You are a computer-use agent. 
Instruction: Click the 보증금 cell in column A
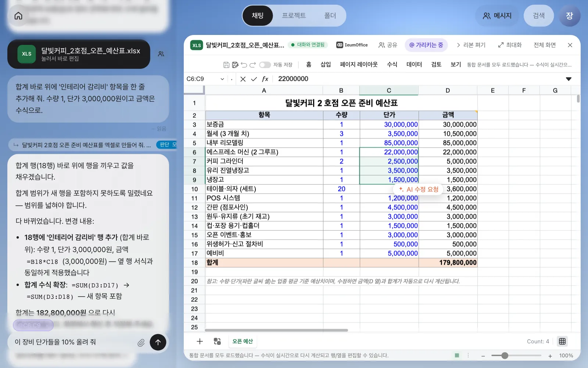pos(264,125)
